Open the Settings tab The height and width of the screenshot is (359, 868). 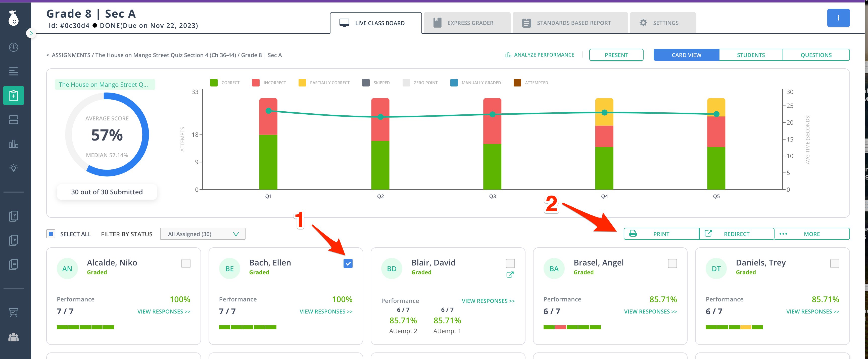(x=663, y=23)
